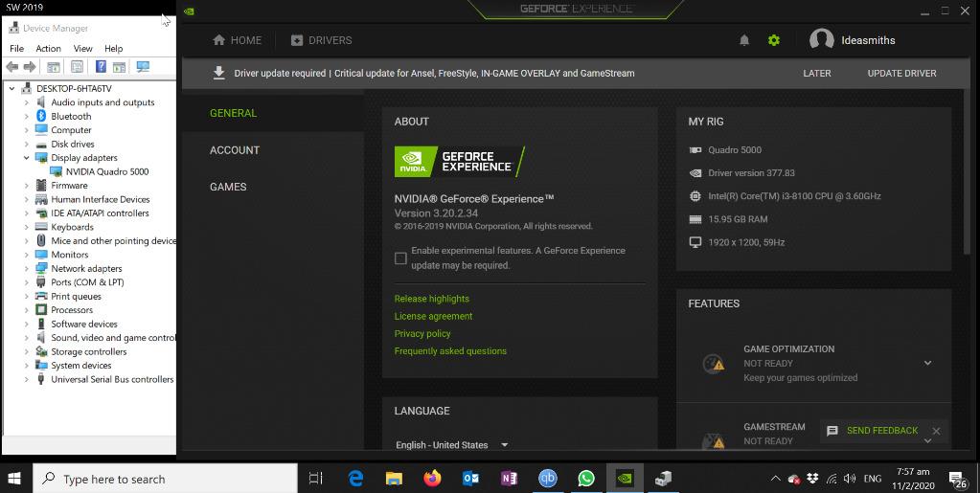Open Device Manager View menu
This screenshot has width=980, height=493.
coord(82,48)
